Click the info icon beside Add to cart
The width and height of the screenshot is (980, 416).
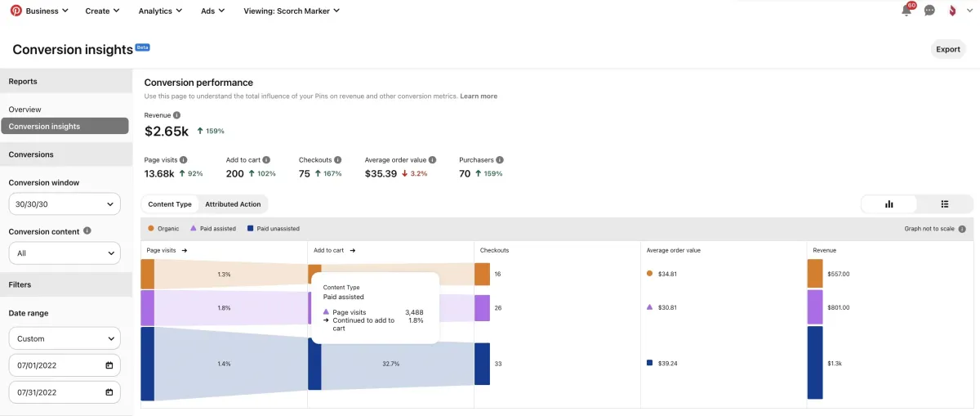(266, 160)
